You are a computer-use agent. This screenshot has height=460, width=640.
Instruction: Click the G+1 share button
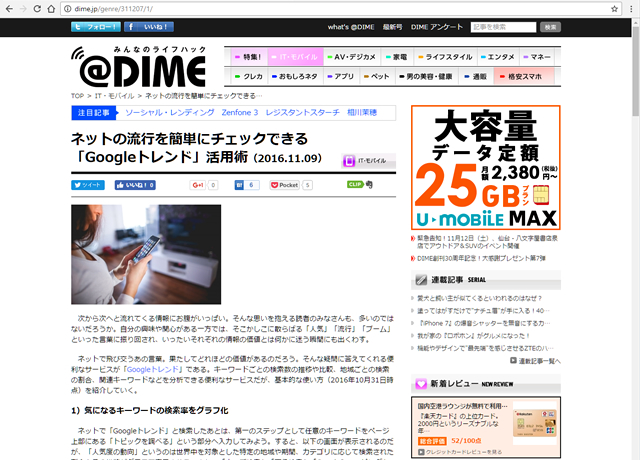(x=204, y=185)
